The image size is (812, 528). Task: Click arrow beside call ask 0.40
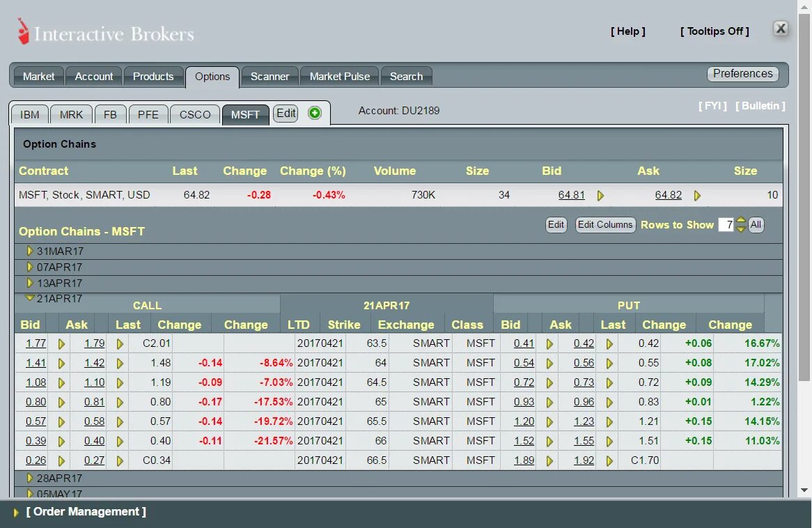[120, 442]
